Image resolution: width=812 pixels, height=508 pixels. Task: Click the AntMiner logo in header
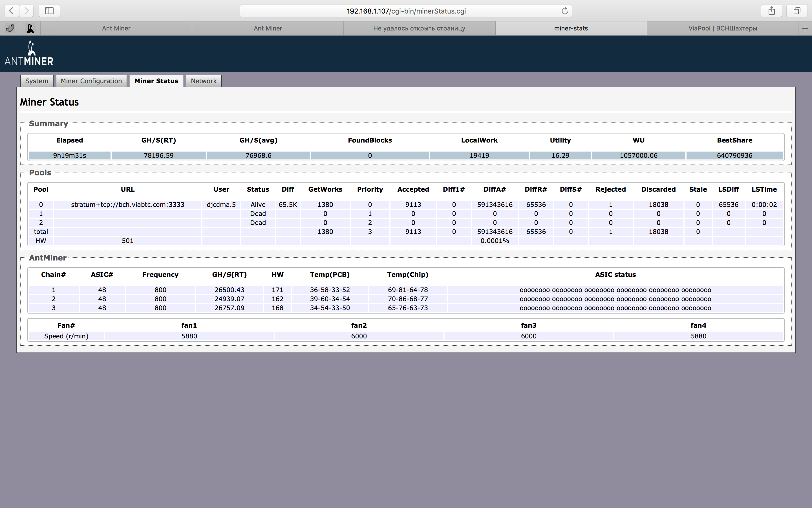coord(29,53)
